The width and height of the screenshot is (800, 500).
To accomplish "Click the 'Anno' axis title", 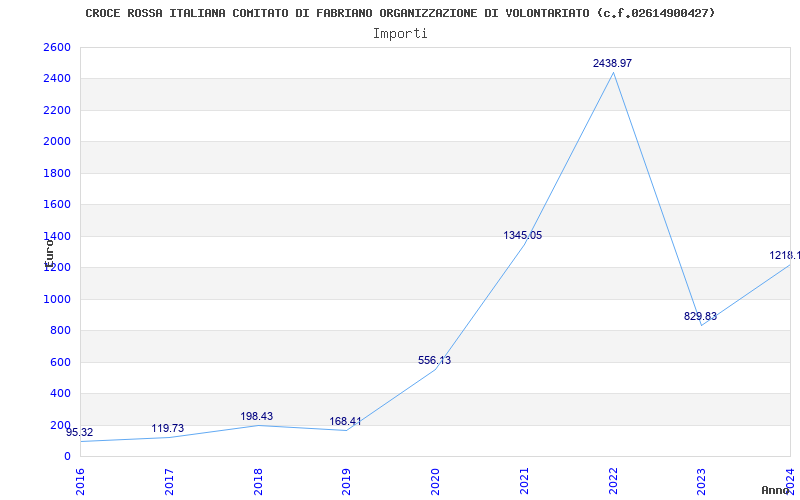I will [776, 490].
